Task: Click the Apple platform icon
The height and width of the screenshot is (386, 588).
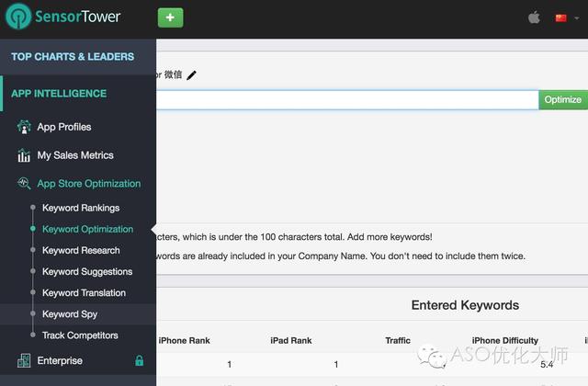Action: [534, 17]
